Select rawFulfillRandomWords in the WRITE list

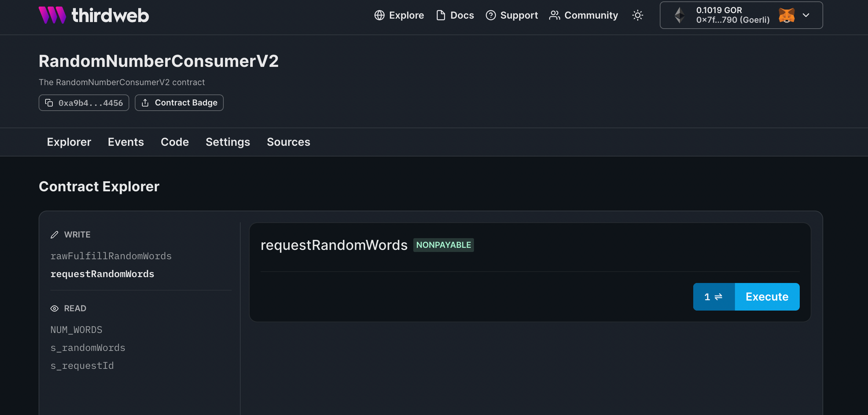(x=111, y=256)
